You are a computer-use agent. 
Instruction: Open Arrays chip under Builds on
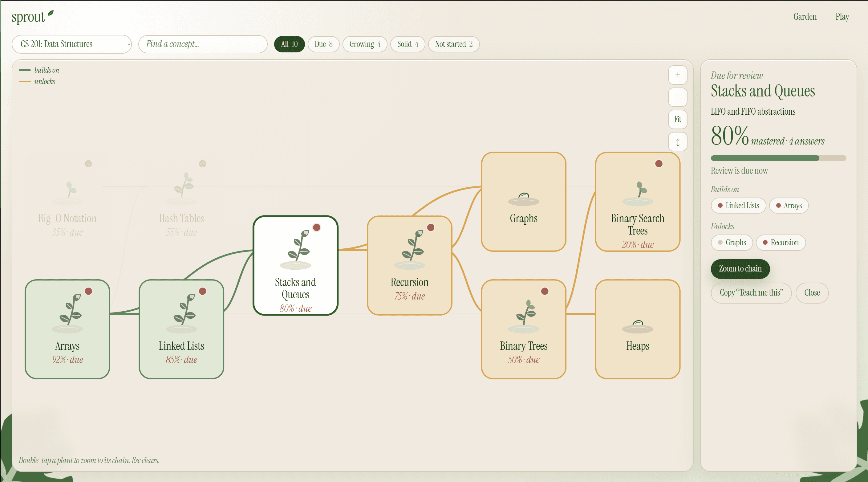click(789, 206)
